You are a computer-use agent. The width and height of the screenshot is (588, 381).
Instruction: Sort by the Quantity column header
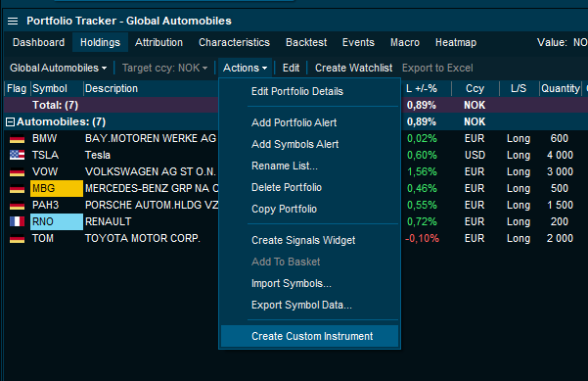pos(561,88)
